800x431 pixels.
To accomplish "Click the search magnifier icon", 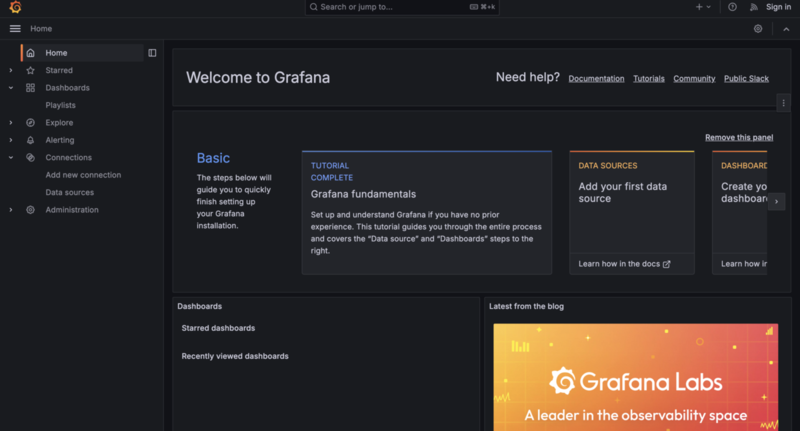I will [x=314, y=7].
